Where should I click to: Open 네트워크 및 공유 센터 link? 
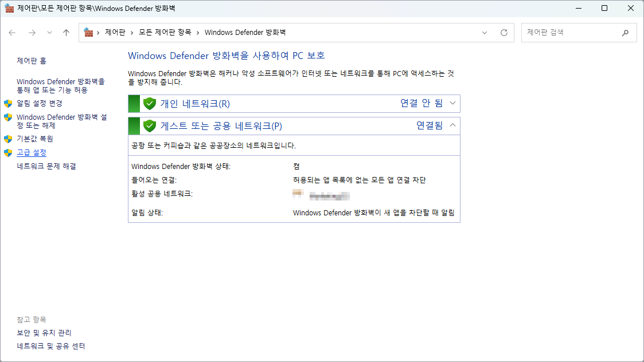51,346
